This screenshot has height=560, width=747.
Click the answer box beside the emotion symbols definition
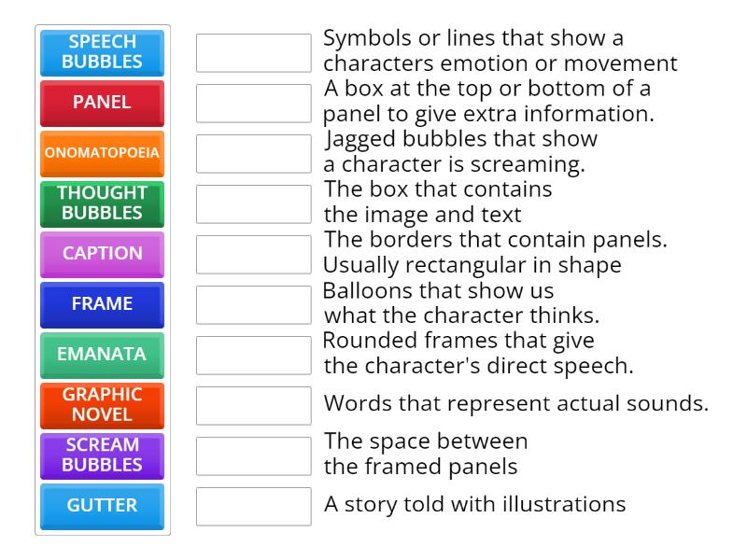253,52
